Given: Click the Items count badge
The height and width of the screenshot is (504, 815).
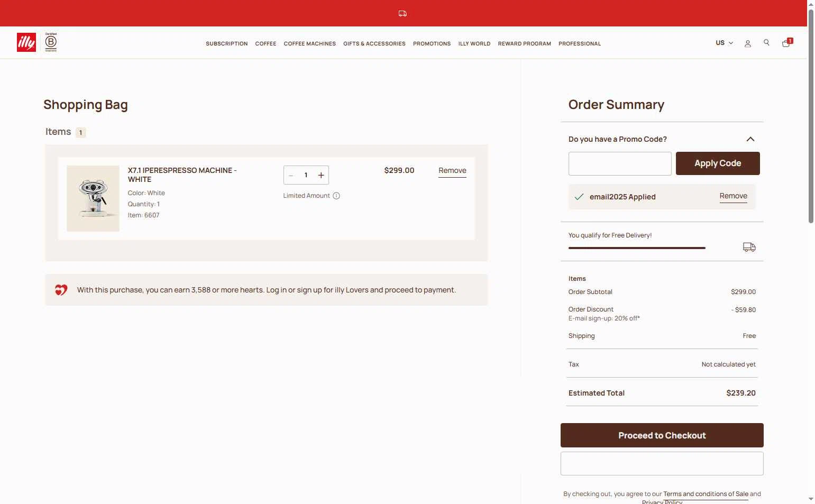Looking at the screenshot, I should pos(80,132).
